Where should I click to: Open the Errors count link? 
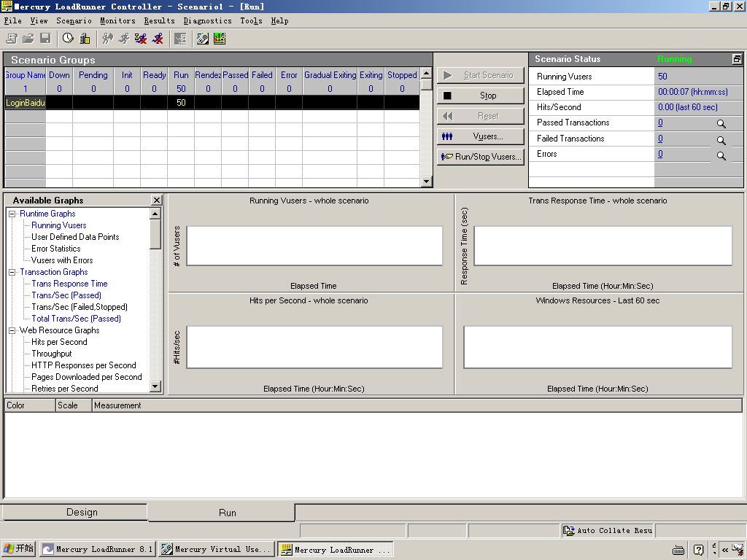click(x=660, y=154)
